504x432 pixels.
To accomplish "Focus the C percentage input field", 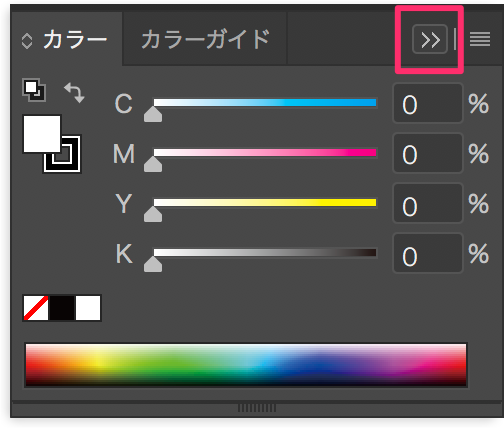I will (x=428, y=103).
